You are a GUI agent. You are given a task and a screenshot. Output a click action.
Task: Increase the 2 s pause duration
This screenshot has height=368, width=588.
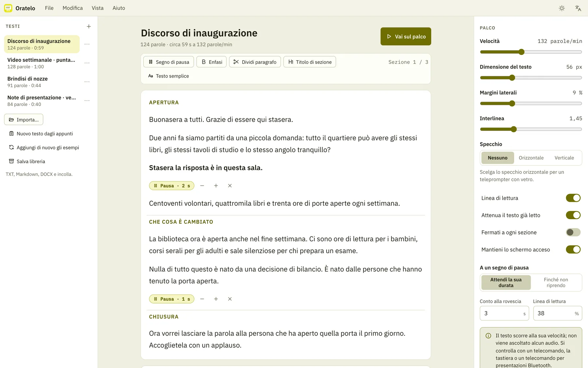click(216, 185)
